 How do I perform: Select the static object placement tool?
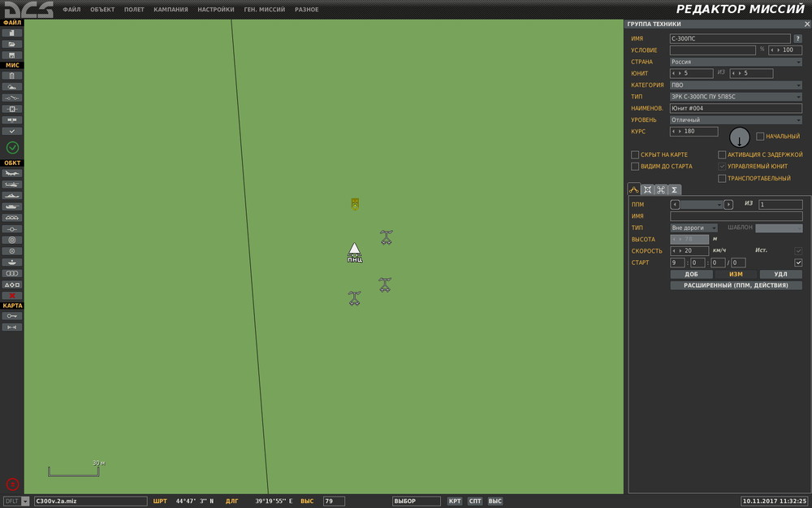[12, 218]
